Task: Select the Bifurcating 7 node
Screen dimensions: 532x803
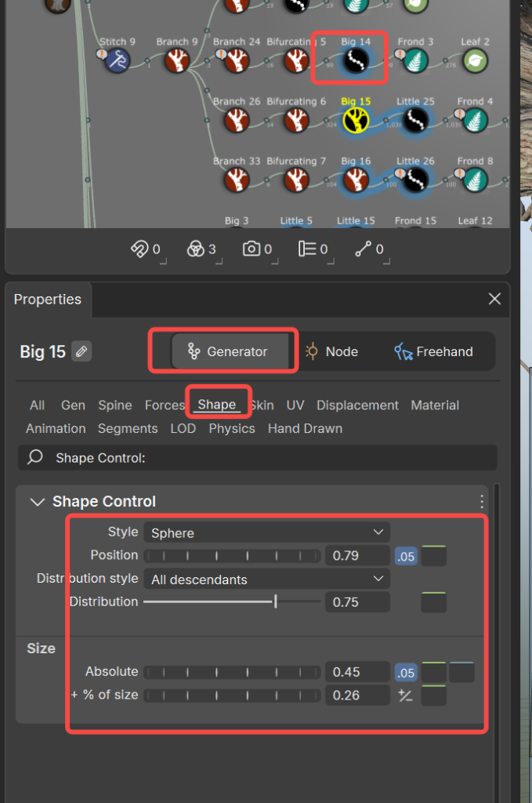Action: 296,180
